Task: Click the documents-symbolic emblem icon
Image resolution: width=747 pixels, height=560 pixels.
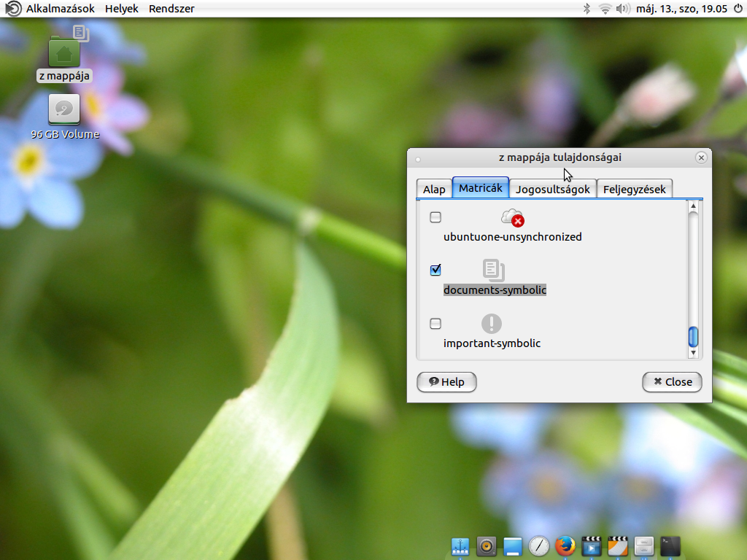Action: click(x=494, y=271)
